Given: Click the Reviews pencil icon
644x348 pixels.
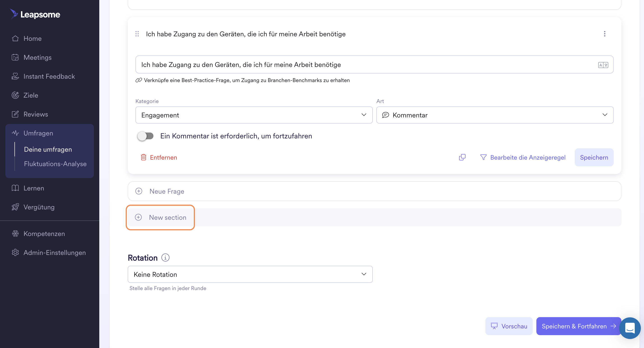Looking at the screenshot, I should pyautogui.click(x=15, y=114).
